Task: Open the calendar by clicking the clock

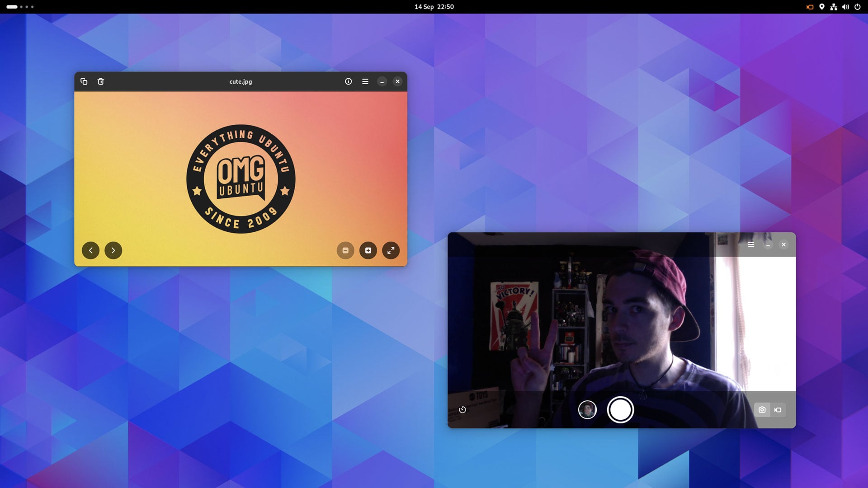Action: [x=434, y=7]
